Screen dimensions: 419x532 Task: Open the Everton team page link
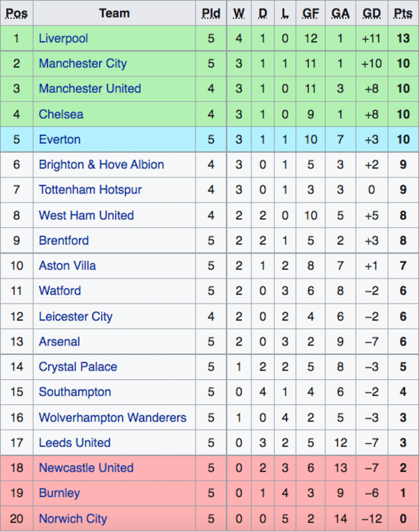[60, 139]
